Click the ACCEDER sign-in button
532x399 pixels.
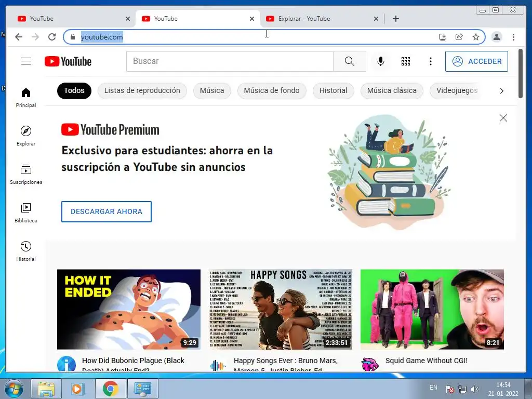point(476,61)
